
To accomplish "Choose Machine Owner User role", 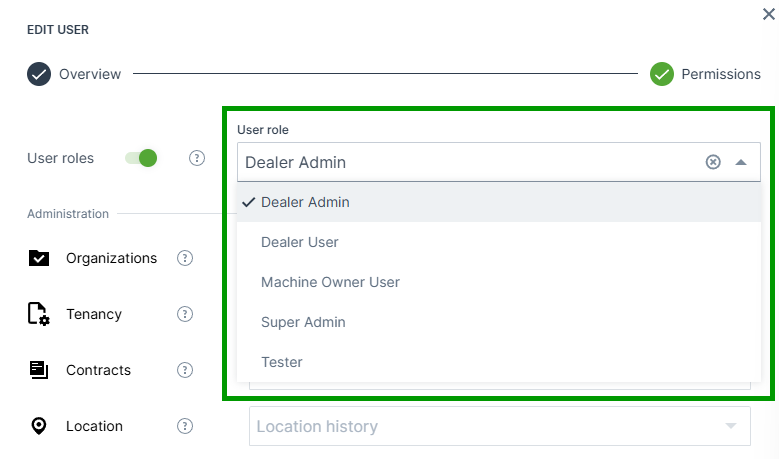I will coord(330,282).
